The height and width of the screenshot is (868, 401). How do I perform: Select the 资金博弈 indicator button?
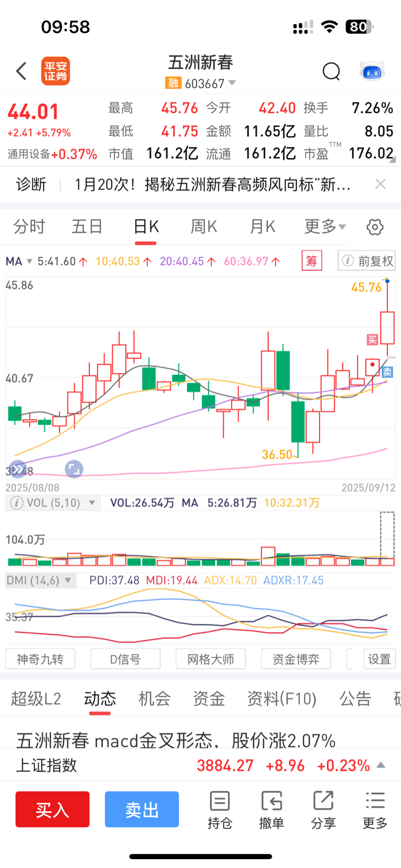(x=296, y=659)
